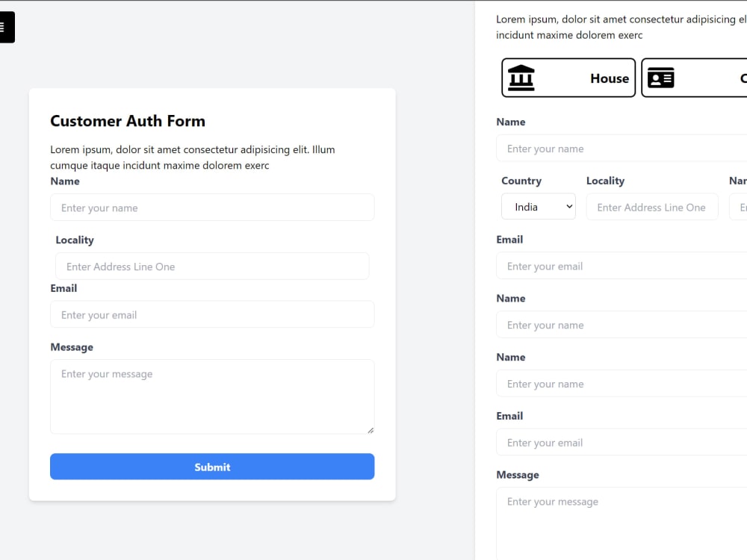Viewport: 747px width, 560px height.
Task: Open the hamburger menu button
Action: [x=6, y=27]
